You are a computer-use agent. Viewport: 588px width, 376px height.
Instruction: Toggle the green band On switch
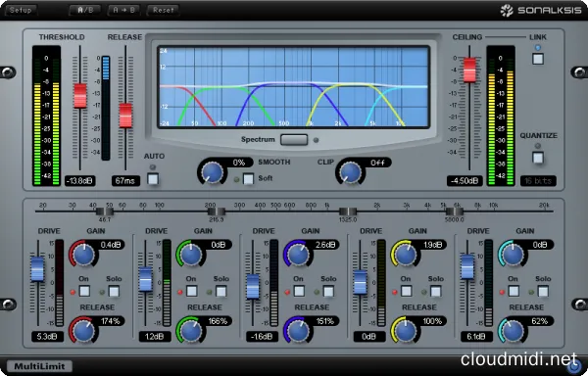pyautogui.click(x=192, y=292)
